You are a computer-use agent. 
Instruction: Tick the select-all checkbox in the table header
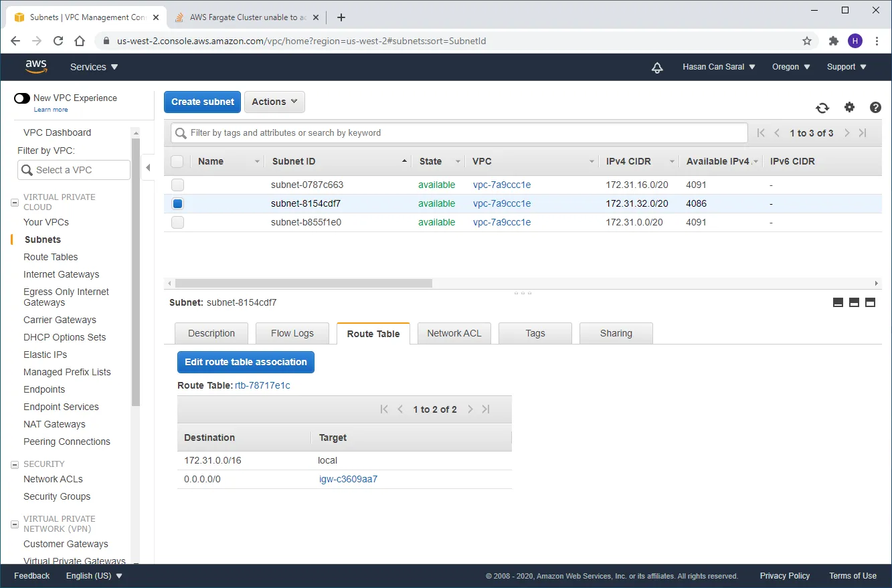(177, 161)
